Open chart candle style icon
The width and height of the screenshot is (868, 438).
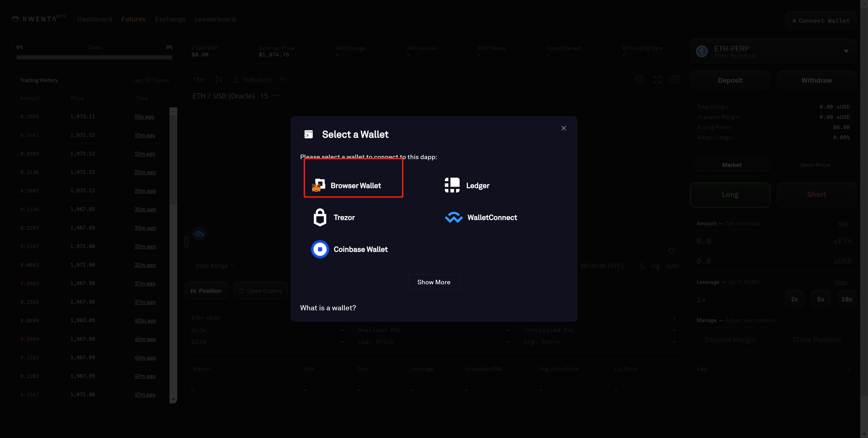(x=219, y=80)
